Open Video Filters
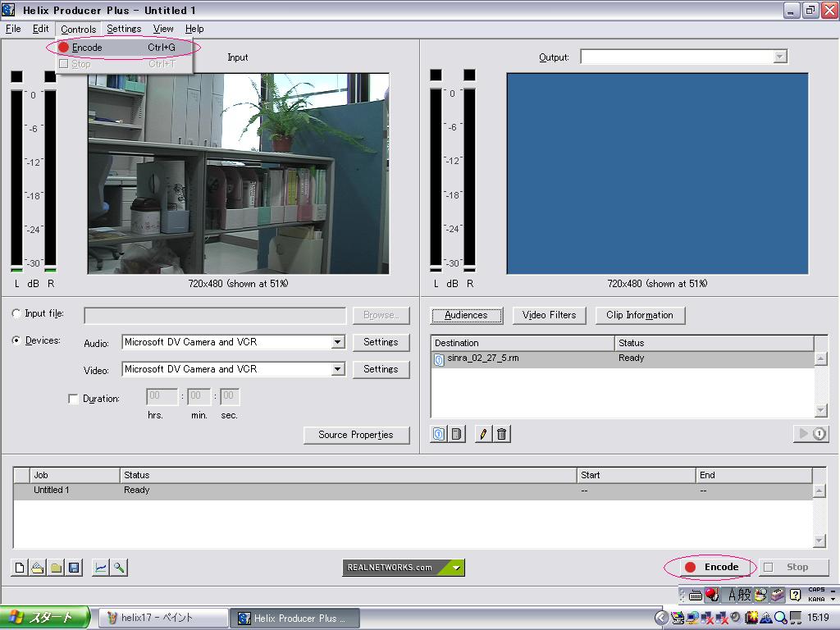Image resolution: width=840 pixels, height=630 pixels. tap(549, 316)
